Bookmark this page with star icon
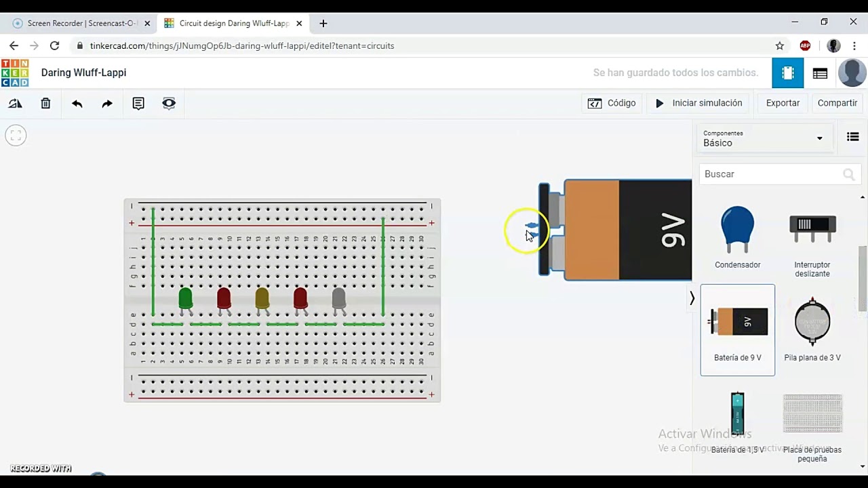Viewport: 868px width, 488px height. click(780, 45)
